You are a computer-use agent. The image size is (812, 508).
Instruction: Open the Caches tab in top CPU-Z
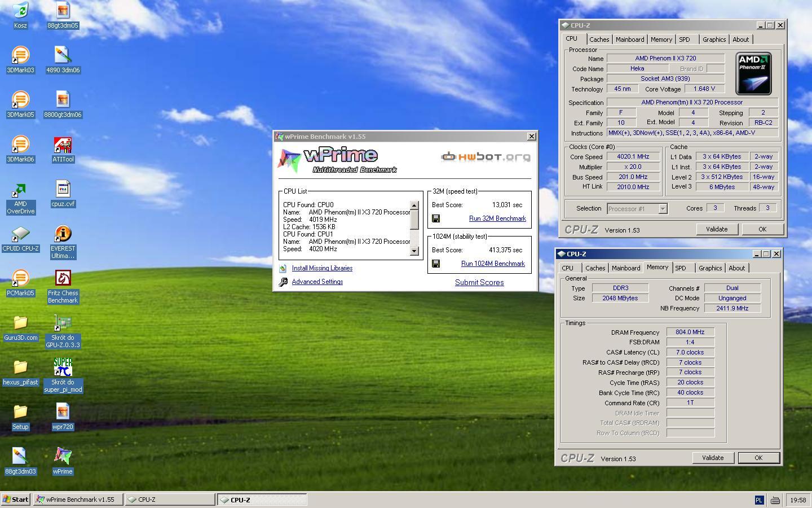[599, 40]
